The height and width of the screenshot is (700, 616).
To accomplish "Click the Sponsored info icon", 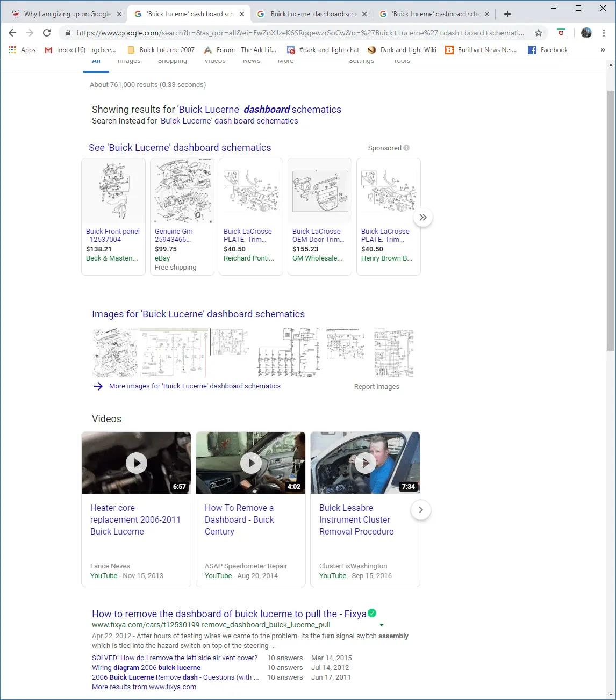I will point(406,148).
